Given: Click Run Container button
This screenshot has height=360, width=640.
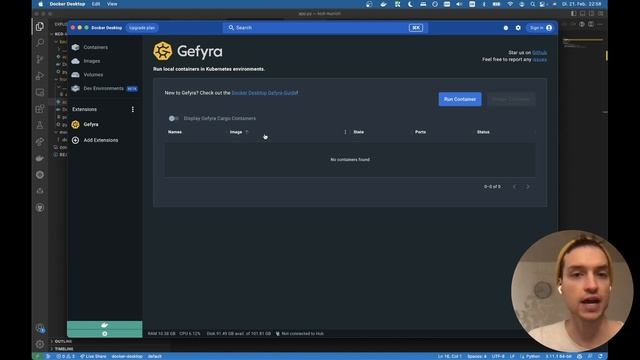Looking at the screenshot, I should click(x=460, y=99).
